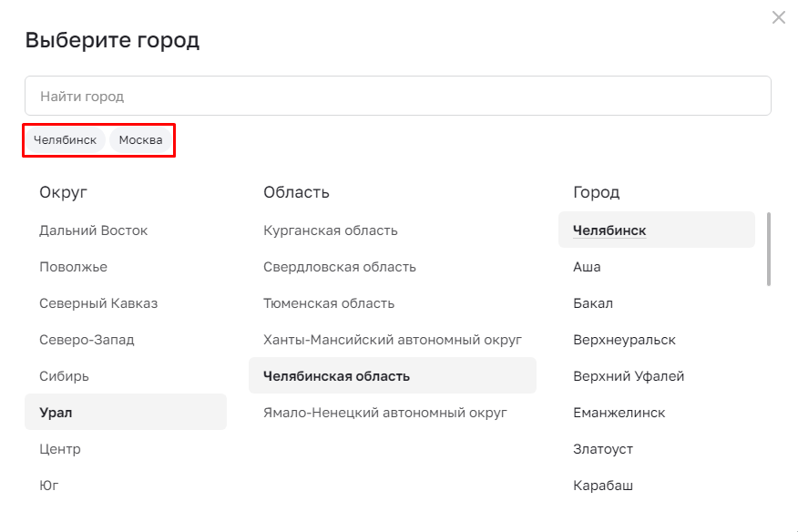Select the Центр district
Viewport: 798px width, 532px height.
60,449
